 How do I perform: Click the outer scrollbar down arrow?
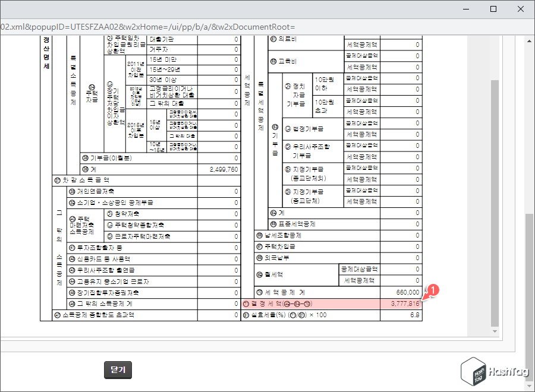point(529,386)
